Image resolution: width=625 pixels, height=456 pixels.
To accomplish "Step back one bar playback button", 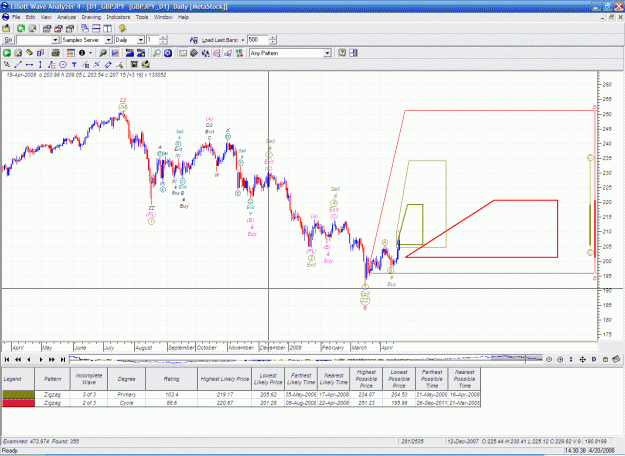I will pos(29,360).
